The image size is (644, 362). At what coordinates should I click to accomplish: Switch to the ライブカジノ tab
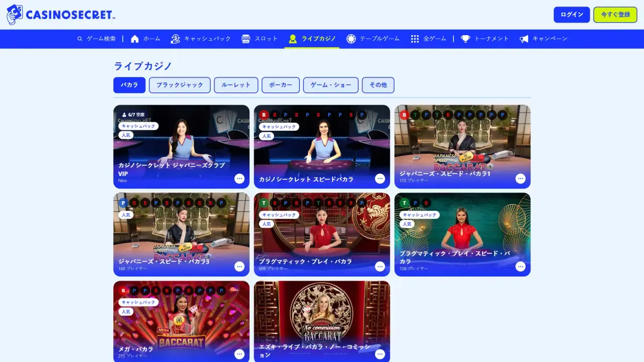(x=312, y=39)
